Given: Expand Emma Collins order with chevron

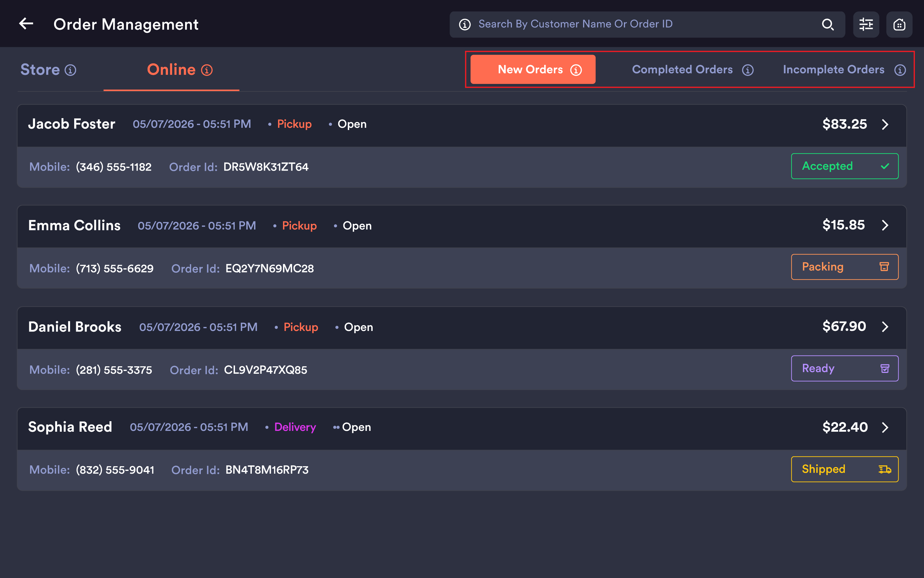Looking at the screenshot, I should [885, 225].
